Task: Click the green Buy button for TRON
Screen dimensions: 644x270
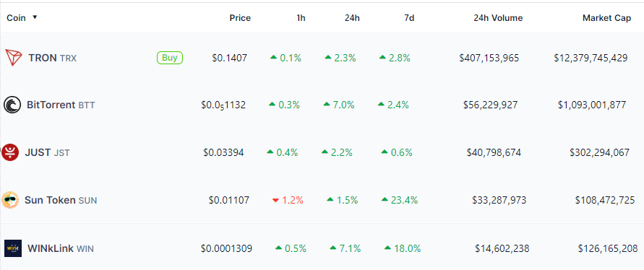Action: point(170,58)
